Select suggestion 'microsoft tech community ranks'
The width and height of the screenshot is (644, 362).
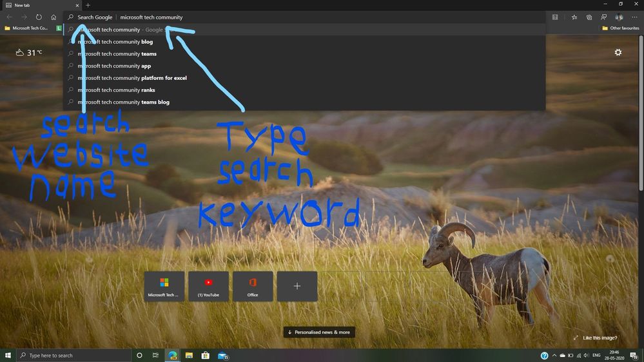pos(304,90)
